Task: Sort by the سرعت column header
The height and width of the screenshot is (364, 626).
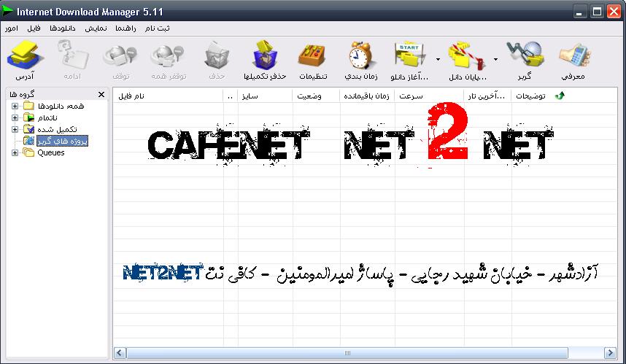Action: point(429,96)
